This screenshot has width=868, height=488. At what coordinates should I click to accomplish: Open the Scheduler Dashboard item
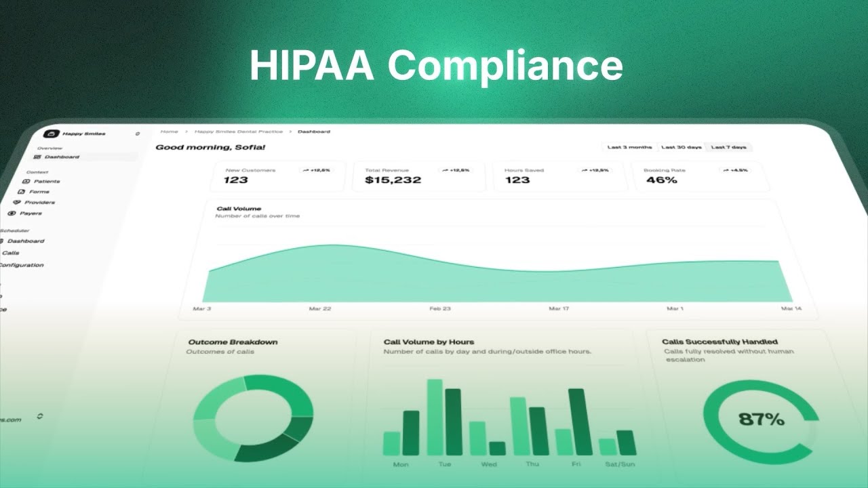point(26,241)
